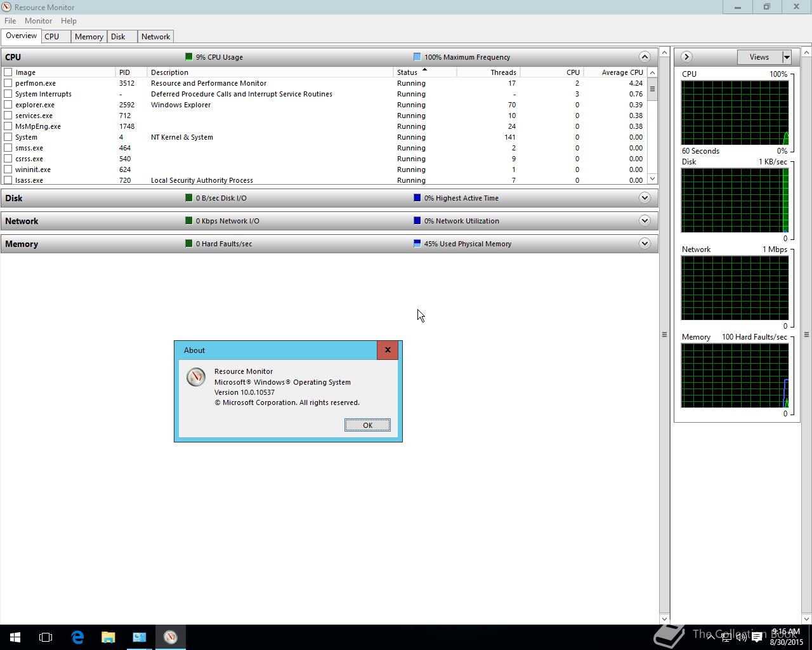Viewport: 812px width, 650px height.
Task: Switch to the Network tab
Action: point(155,37)
